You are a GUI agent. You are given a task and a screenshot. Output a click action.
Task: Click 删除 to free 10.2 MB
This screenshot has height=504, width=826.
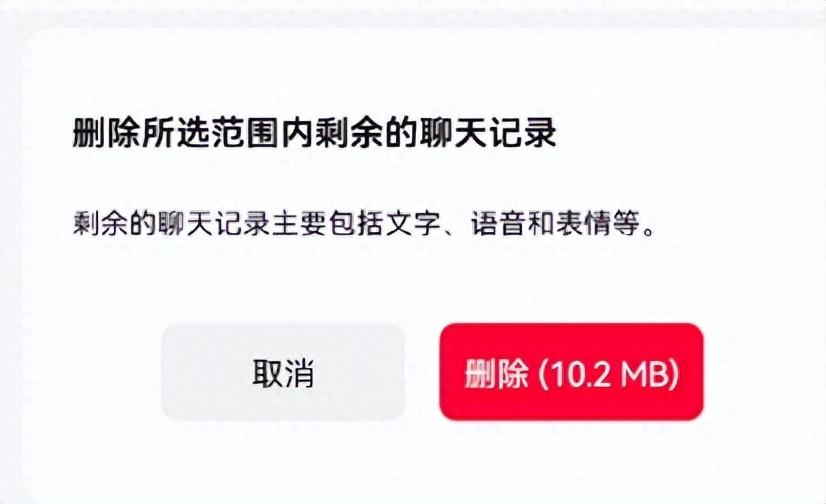coord(572,372)
